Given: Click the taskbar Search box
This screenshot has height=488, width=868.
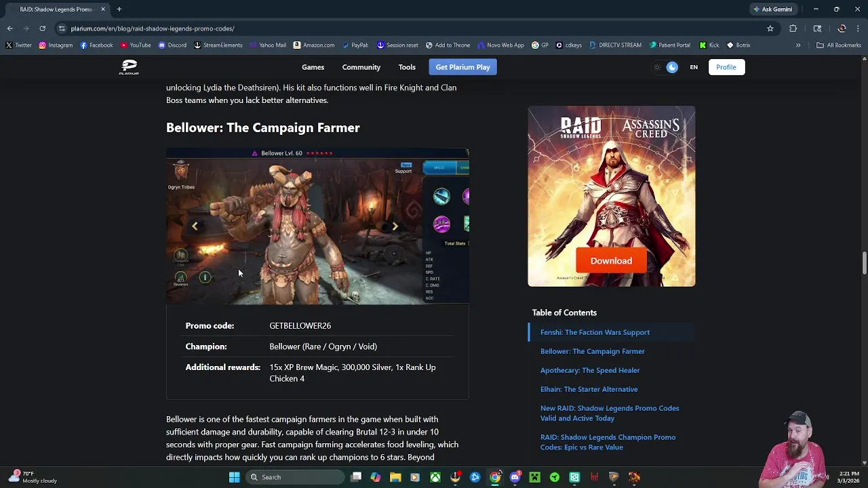Looking at the screenshot, I should [294, 477].
